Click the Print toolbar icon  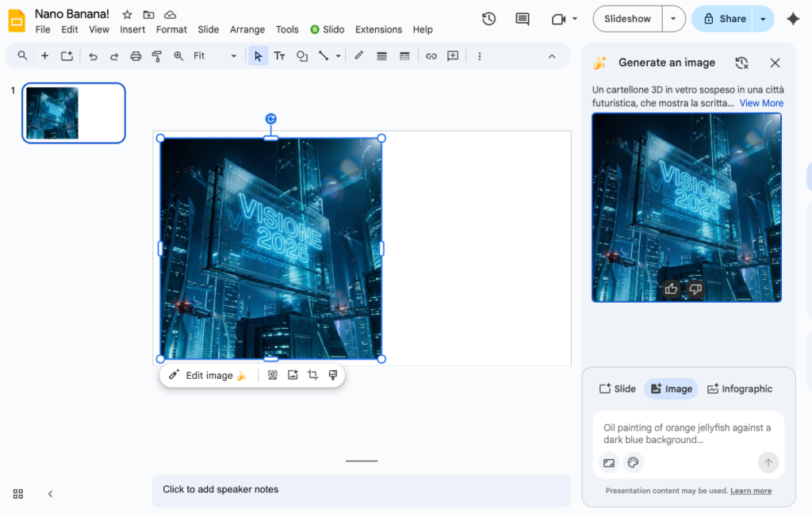coord(136,56)
